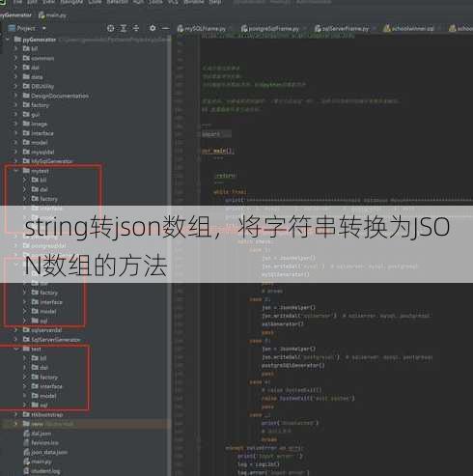
Task: Select the postgresqldal package in tree
Action: [48, 246]
